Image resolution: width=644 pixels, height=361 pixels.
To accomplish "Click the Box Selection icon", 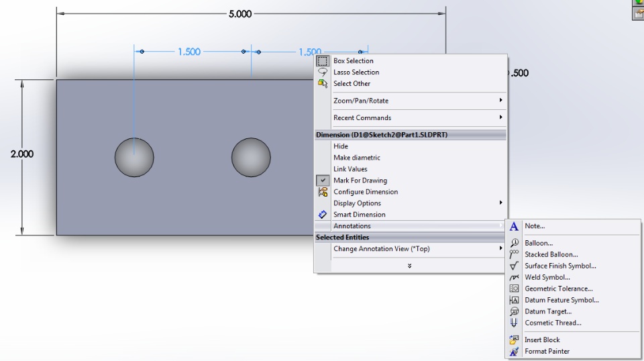I will coord(323,61).
